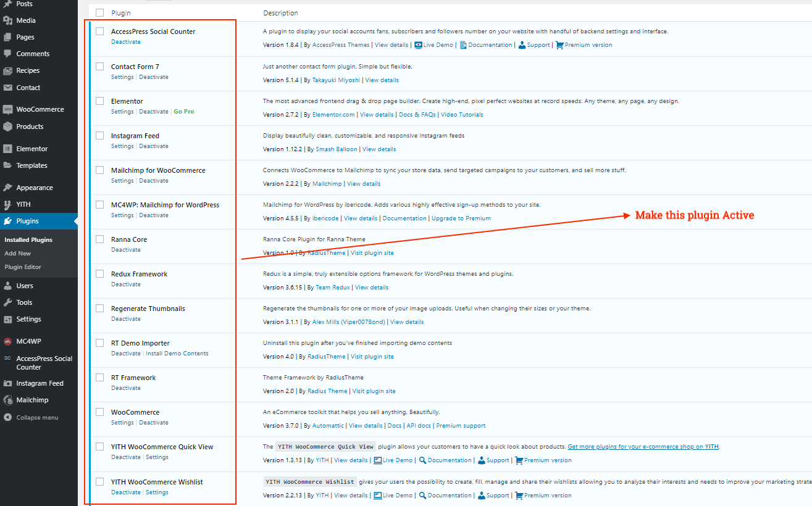Select the Contact Form 7 checkbox
Image resolution: width=812 pixels, height=506 pixels.
click(x=100, y=66)
